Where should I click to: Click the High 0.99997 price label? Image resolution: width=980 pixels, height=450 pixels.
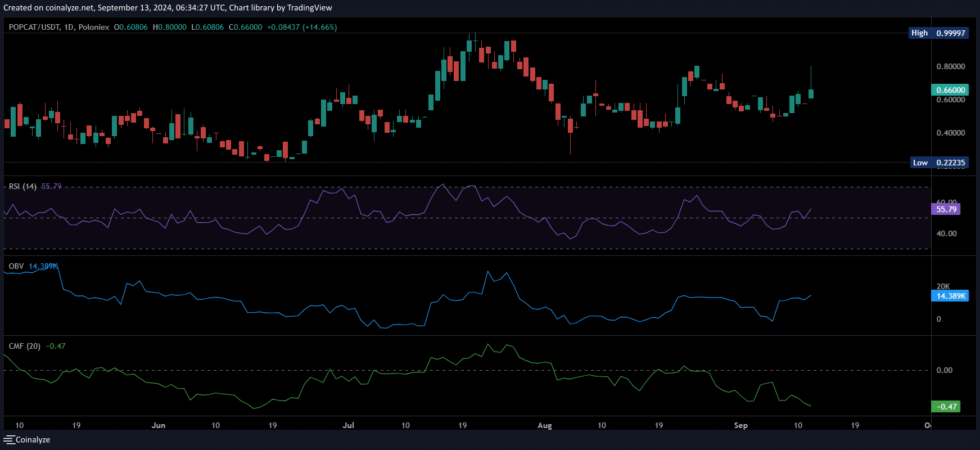(938, 33)
